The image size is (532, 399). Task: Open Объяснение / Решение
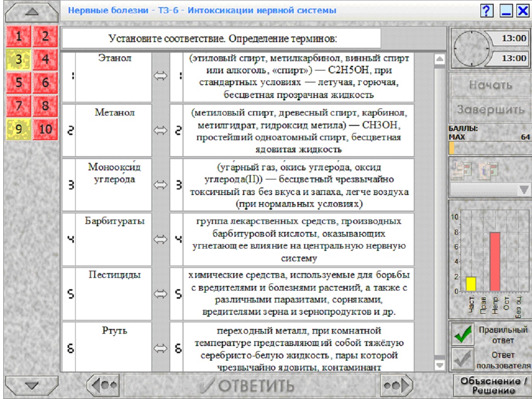[492, 385]
